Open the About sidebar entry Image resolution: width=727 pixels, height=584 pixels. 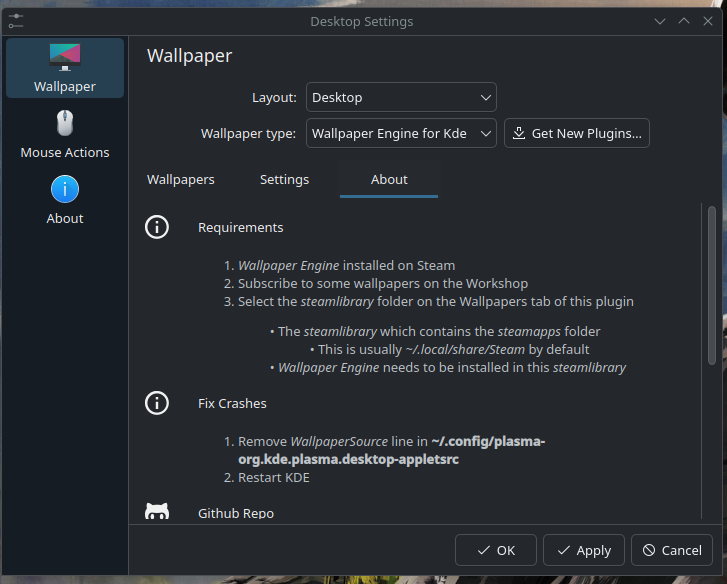[x=65, y=200]
